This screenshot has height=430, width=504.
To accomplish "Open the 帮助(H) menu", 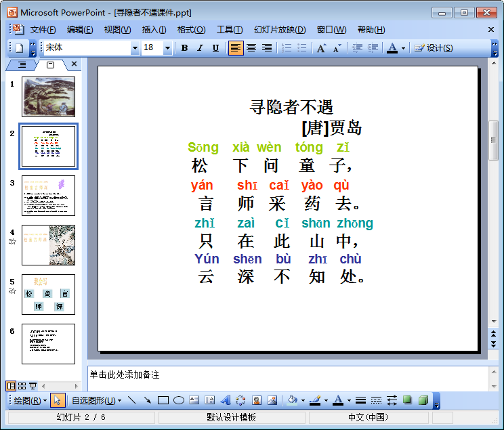I will (x=371, y=30).
